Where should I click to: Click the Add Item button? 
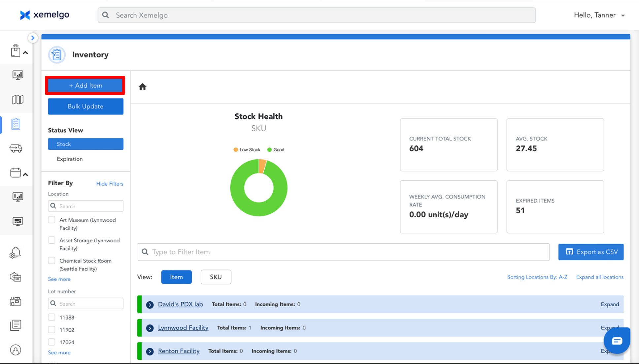click(85, 85)
